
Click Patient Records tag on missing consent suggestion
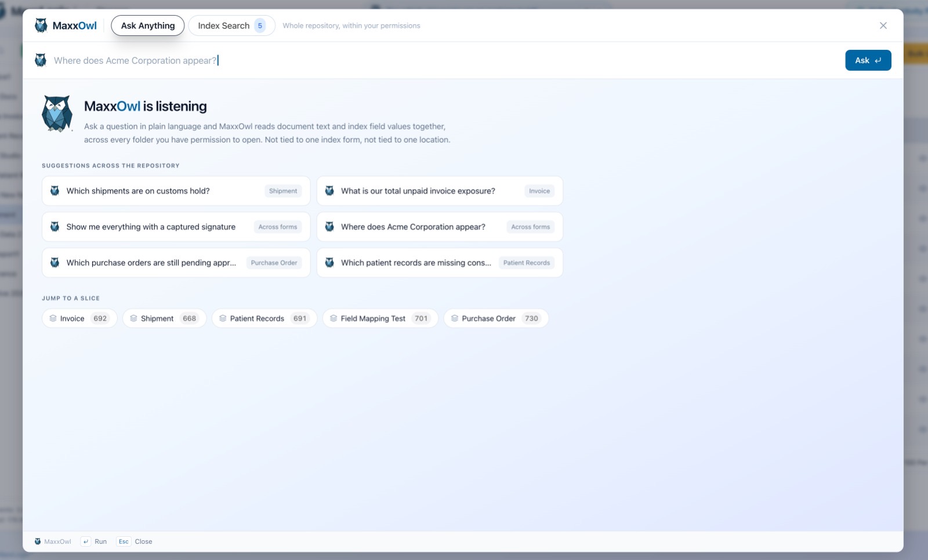(x=527, y=263)
